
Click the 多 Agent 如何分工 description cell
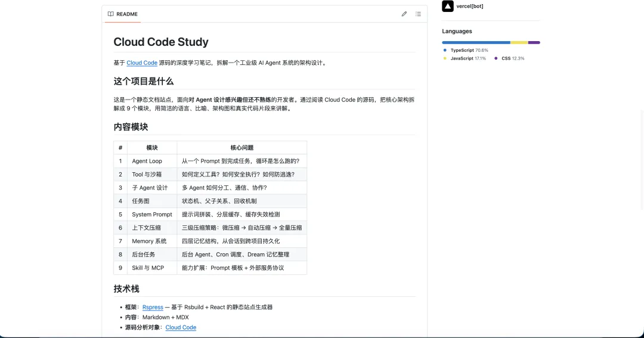242,188
